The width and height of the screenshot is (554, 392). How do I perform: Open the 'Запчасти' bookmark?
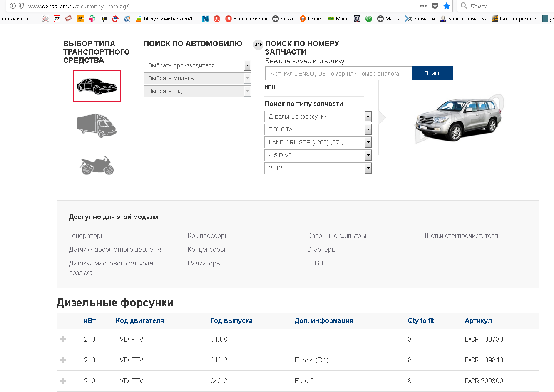click(420, 19)
